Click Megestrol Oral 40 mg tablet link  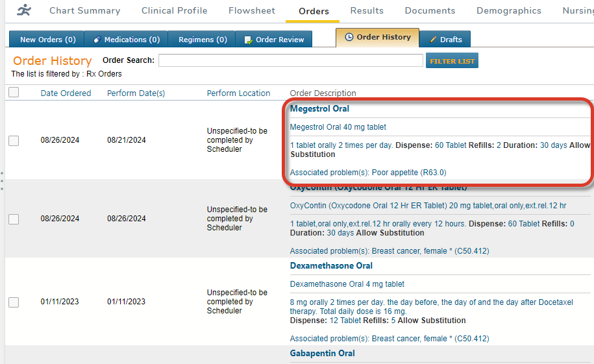[338, 127]
